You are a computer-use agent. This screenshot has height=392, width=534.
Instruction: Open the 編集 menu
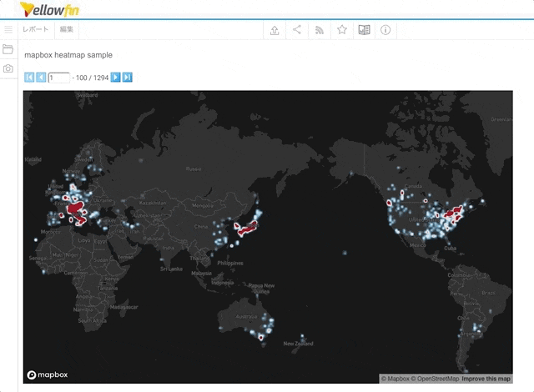[67, 29]
